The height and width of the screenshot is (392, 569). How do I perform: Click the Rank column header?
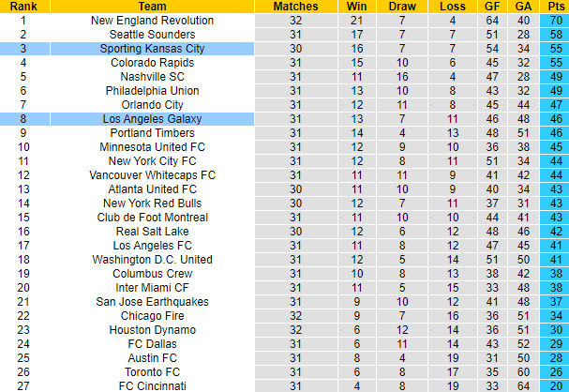pos(23,7)
